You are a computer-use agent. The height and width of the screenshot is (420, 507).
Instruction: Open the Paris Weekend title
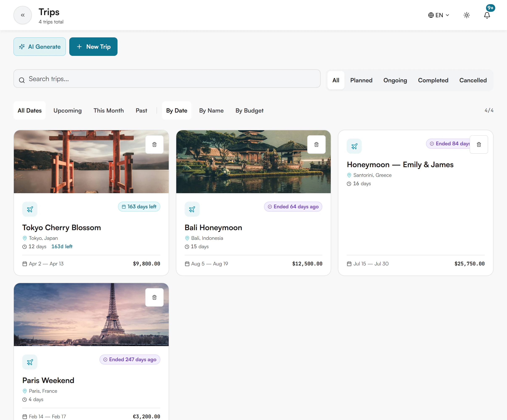pyautogui.click(x=48, y=380)
